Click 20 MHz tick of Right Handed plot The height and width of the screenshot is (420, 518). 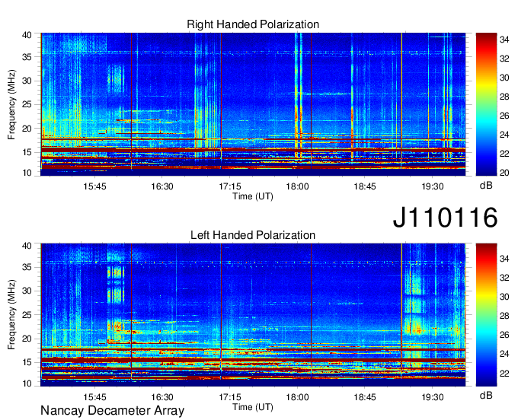tap(27, 129)
